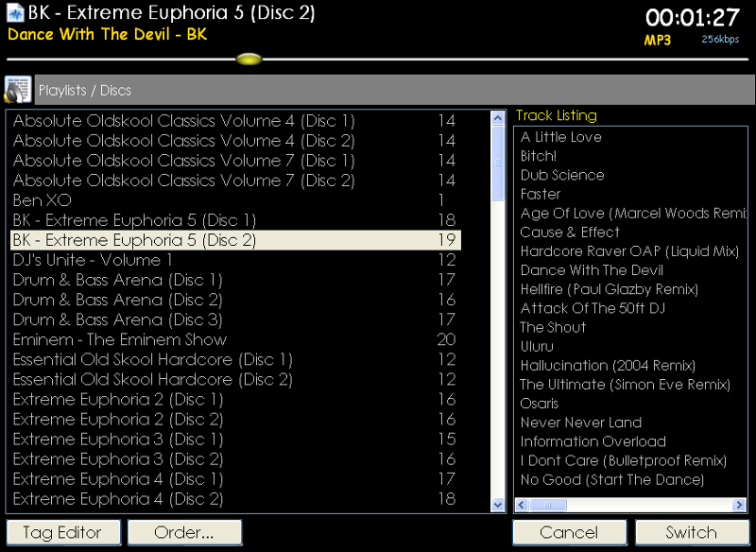Click the Uluru track
Image resolution: width=756 pixels, height=552 pixels.
click(x=537, y=346)
